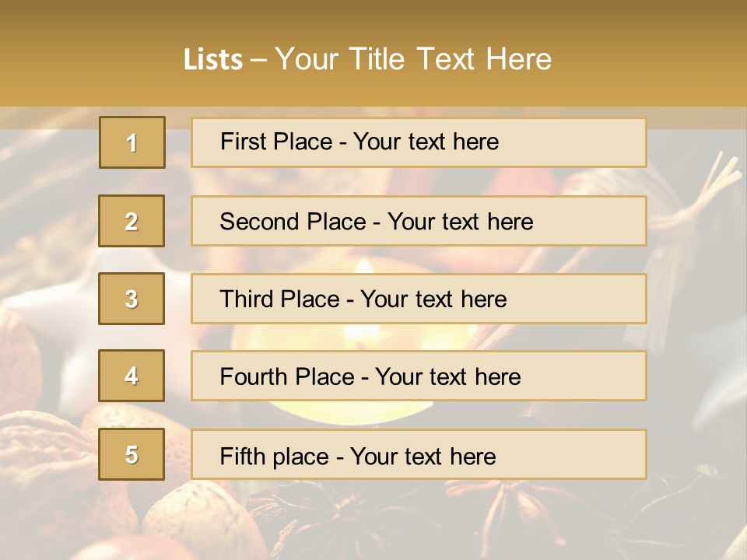The width and height of the screenshot is (747, 560).
Task: Click the words 'Your text here' beside 'Second Place'
Action: coord(460,222)
